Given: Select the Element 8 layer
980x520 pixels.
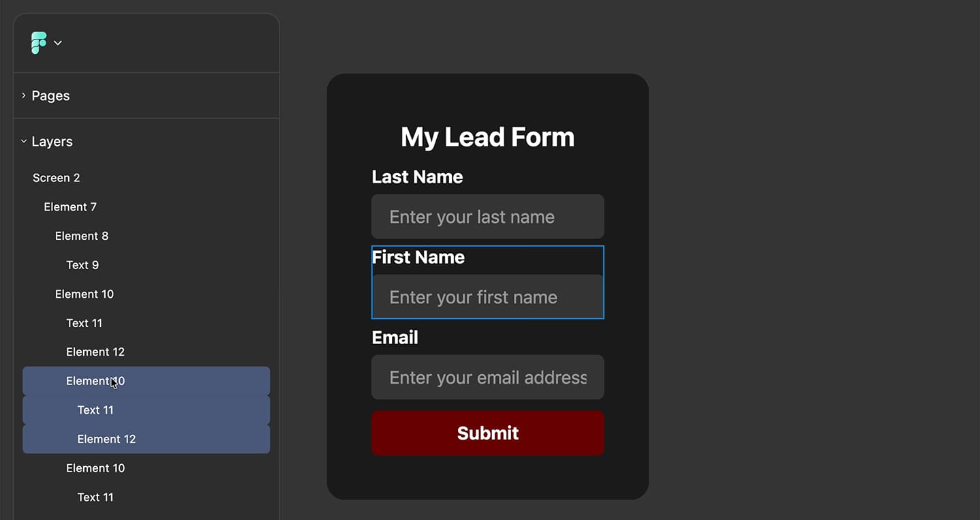Looking at the screenshot, I should pyautogui.click(x=82, y=236).
